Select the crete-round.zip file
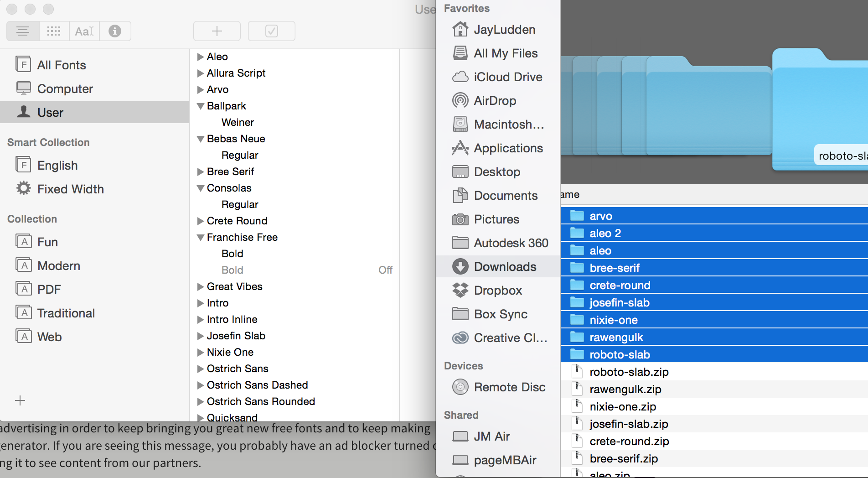The width and height of the screenshot is (868, 478). pyautogui.click(x=714, y=441)
